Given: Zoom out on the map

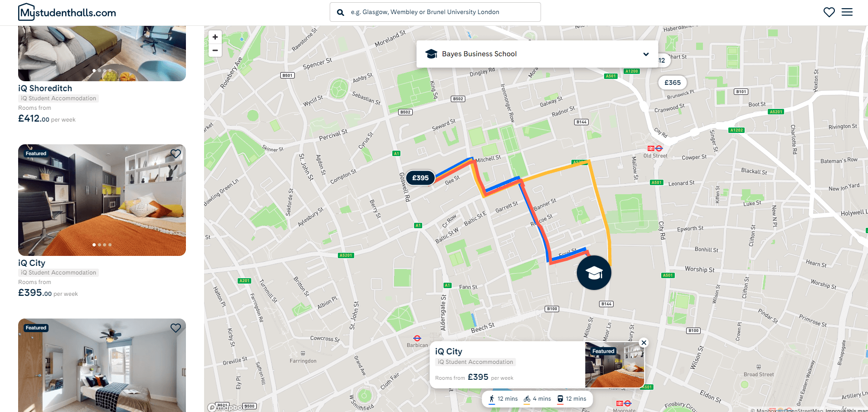Looking at the screenshot, I should point(215,50).
